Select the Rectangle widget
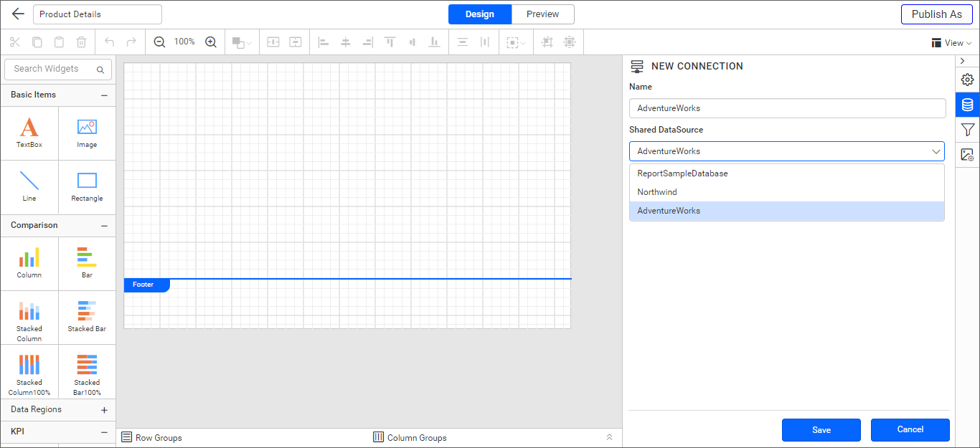 tap(86, 187)
